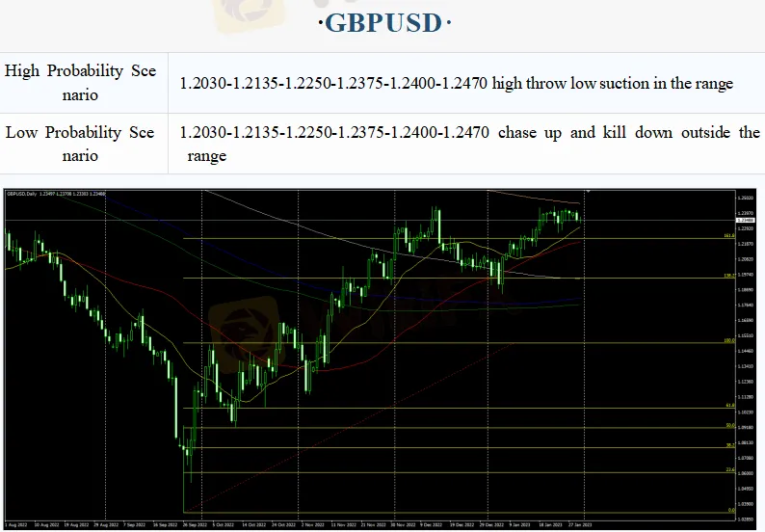Click the 138.2 Fibonacci level label
This screenshot has width=765, height=532.
click(729, 276)
